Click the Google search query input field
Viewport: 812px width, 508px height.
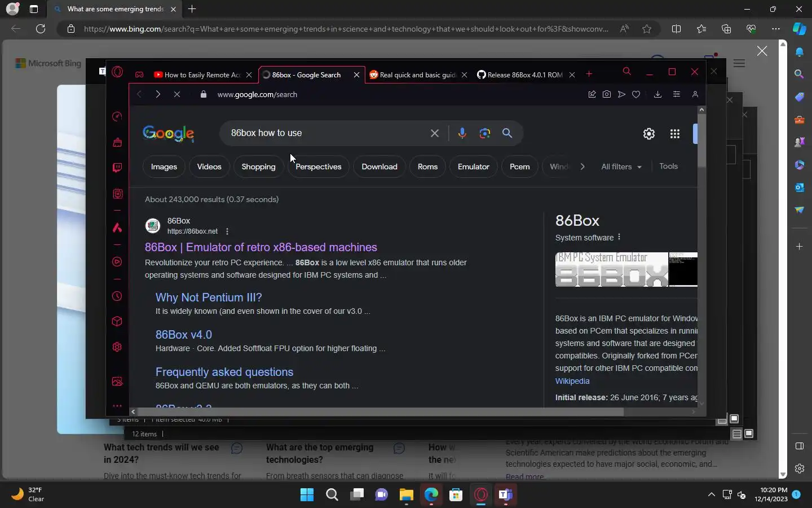327,133
